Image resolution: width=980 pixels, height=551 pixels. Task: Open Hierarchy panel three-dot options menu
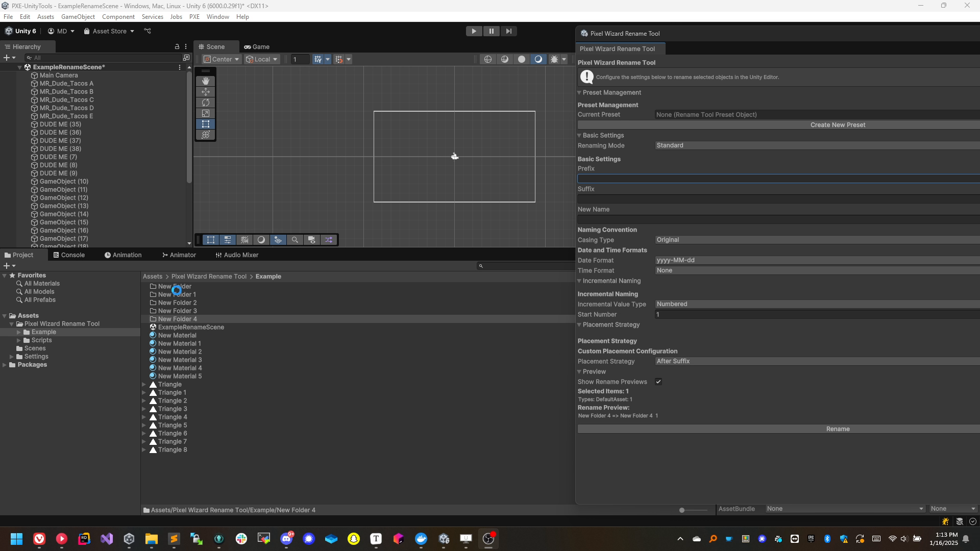point(186,46)
